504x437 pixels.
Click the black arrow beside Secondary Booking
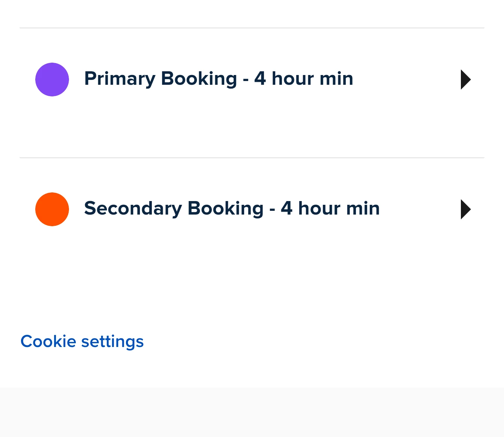(x=465, y=209)
